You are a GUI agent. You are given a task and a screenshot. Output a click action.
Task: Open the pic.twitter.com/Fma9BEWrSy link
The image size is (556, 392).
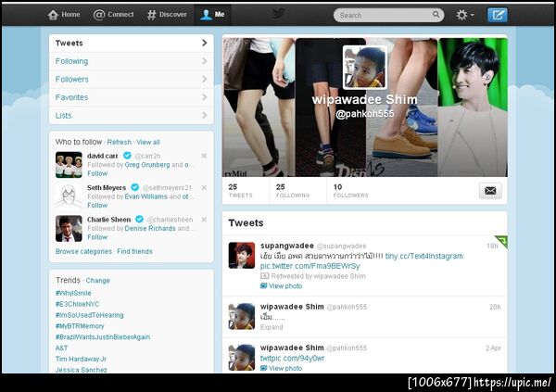click(x=310, y=266)
